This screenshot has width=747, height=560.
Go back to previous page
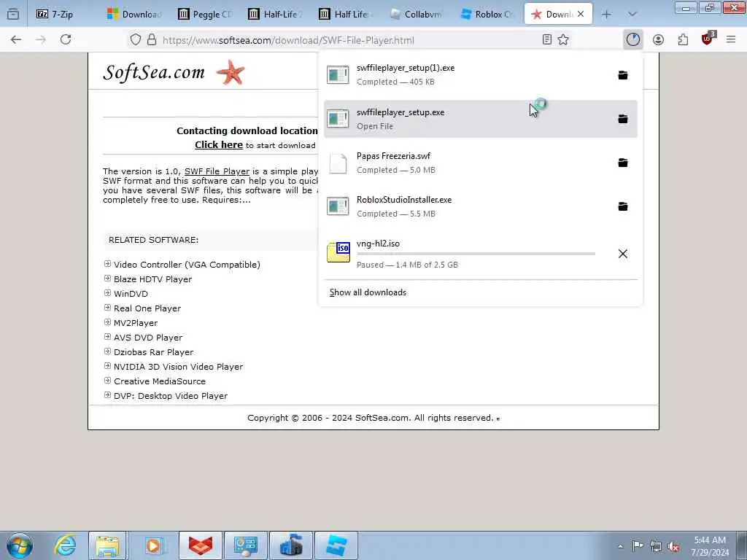[16, 40]
